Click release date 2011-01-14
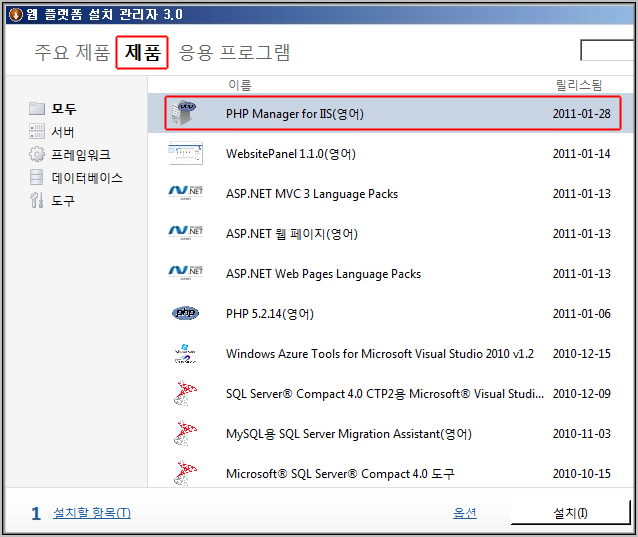Screen dimensions: 638x537 [x=581, y=154]
